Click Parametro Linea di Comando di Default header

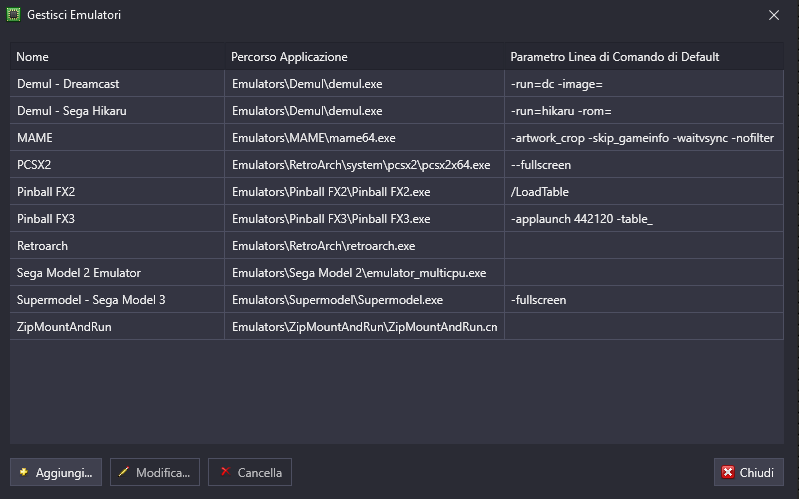644,57
